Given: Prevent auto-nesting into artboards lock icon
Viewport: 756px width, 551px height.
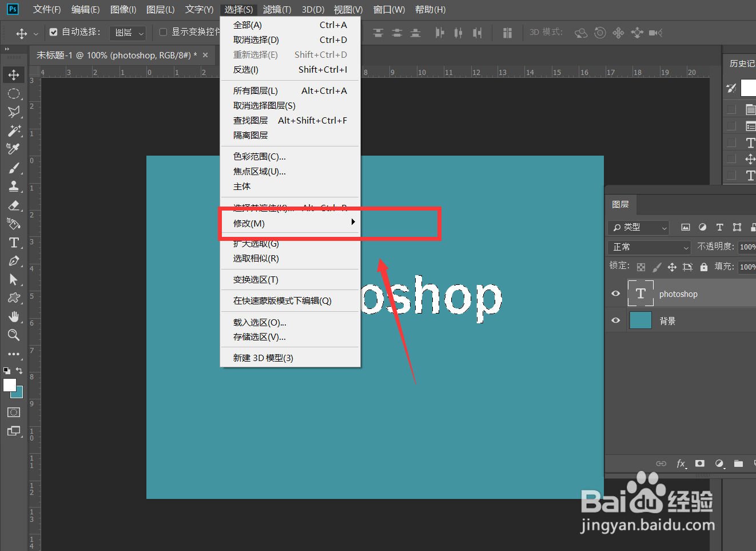Looking at the screenshot, I should [687, 267].
